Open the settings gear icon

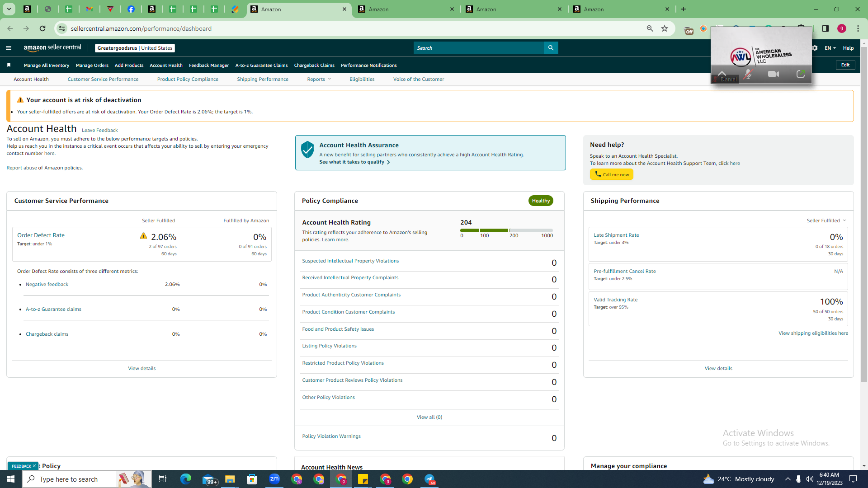(x=815, y=48)
